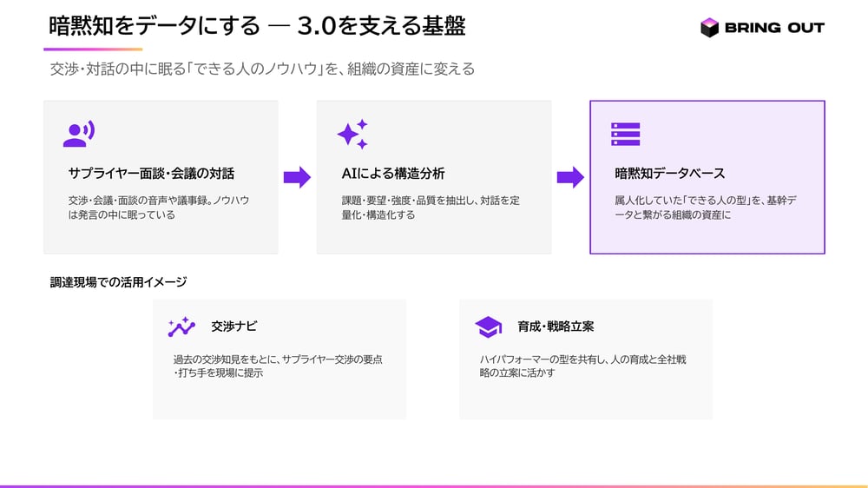
Task: Click heading 暗黙知データベース
Action: point(670,174)
